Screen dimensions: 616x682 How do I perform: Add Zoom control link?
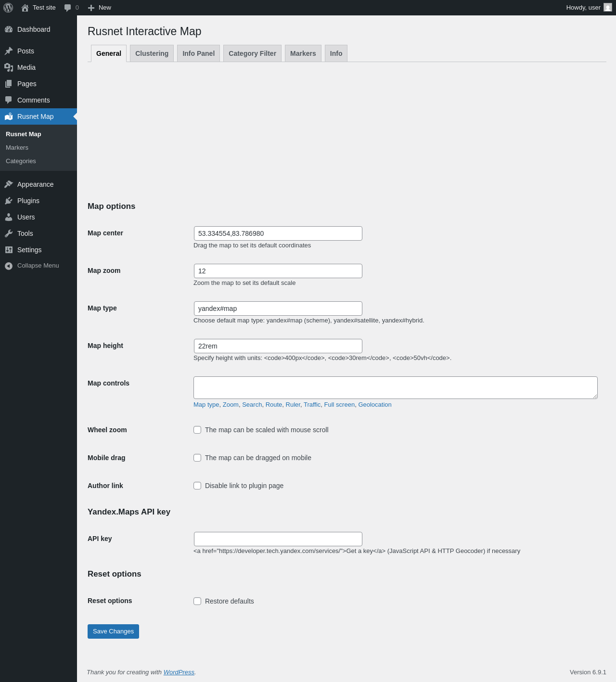pos(231,405)
